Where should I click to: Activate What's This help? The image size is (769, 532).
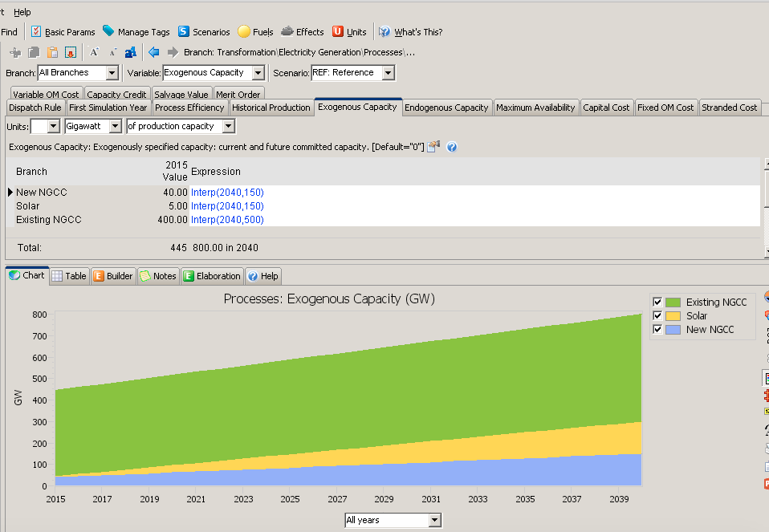410,32
